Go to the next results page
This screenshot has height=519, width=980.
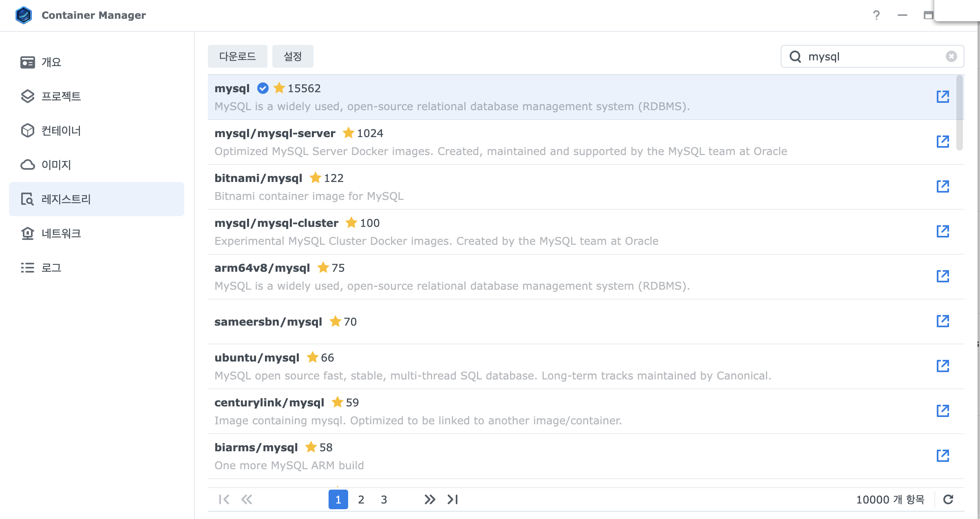tap(430, 499)
